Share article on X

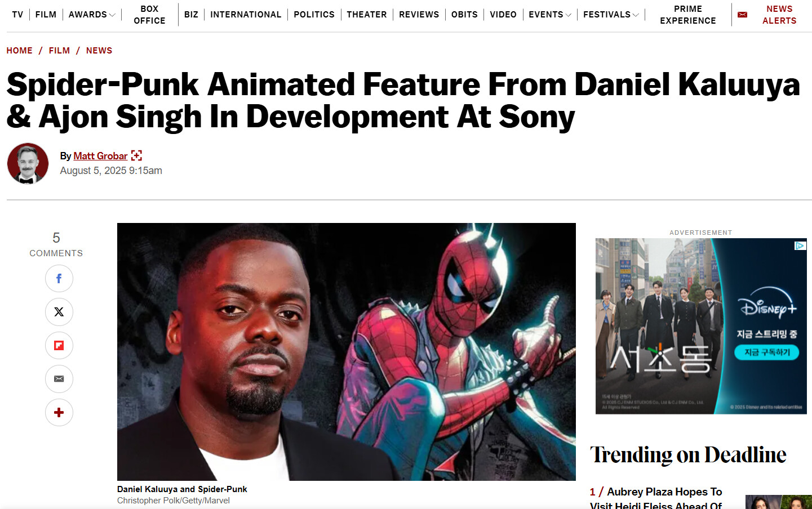coord(59,312)
